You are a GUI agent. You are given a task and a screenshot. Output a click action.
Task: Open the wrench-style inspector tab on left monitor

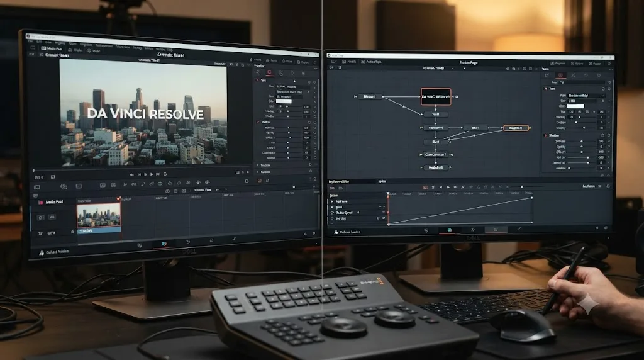click(281, 73)
